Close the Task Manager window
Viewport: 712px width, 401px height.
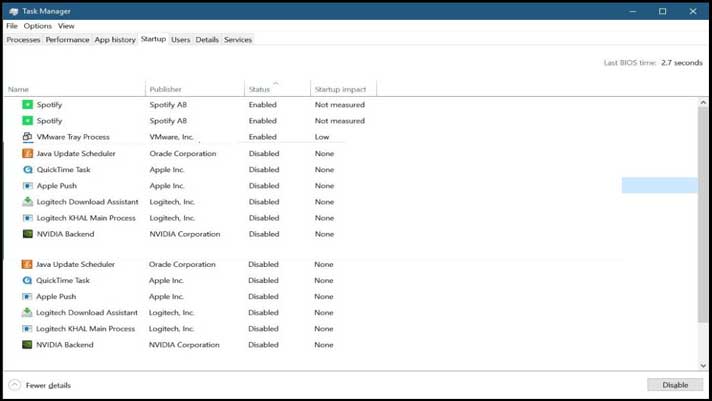[x=692, y=11]
